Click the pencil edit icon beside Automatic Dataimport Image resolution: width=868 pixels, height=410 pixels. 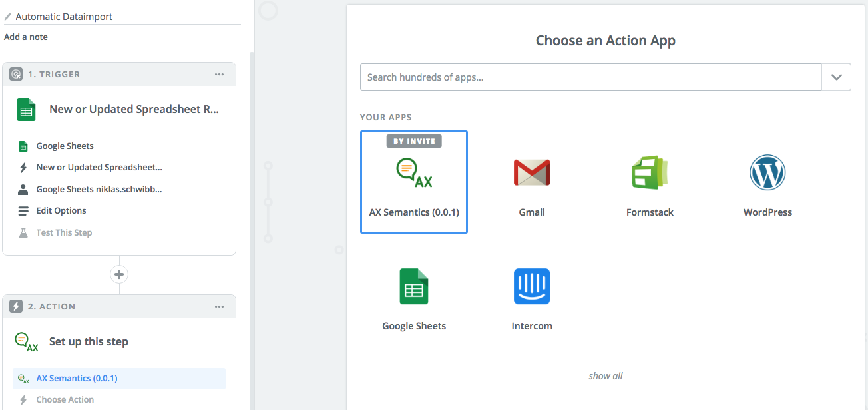[8, 17]
